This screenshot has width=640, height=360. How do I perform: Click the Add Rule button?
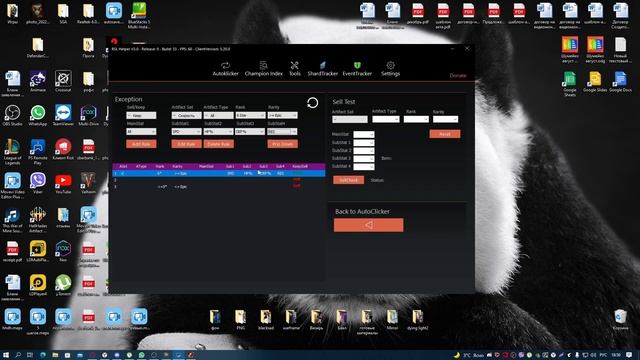141,144
